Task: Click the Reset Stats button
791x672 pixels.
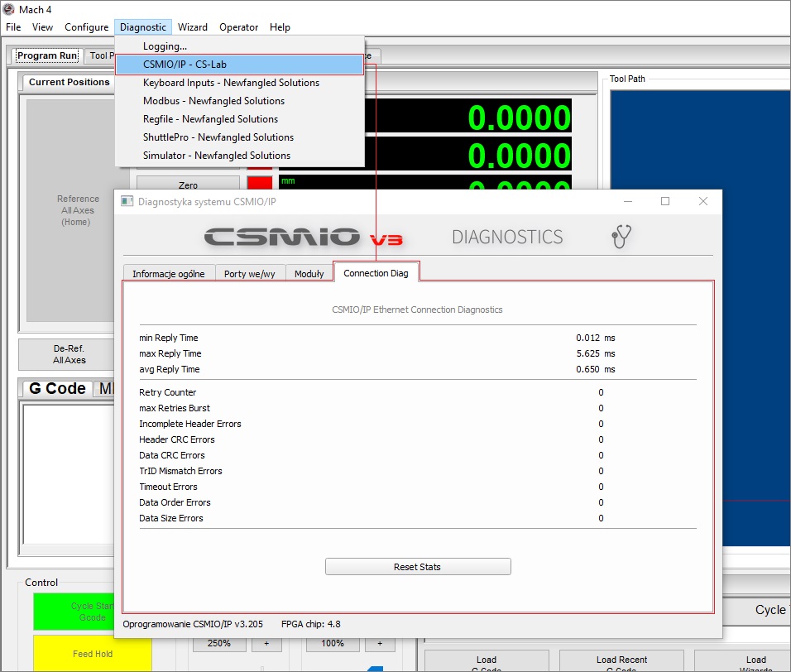Action: point(418,567)
